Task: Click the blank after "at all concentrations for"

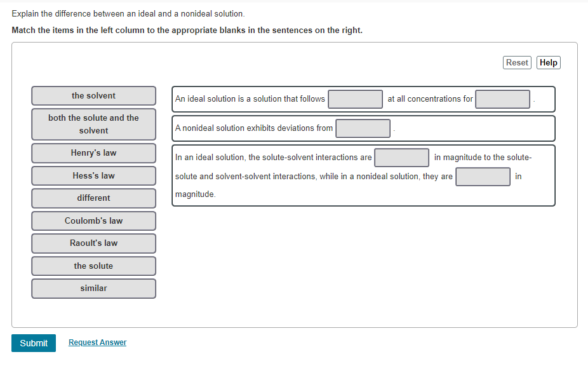Action: pyautogui.click(x=502, y=99)
